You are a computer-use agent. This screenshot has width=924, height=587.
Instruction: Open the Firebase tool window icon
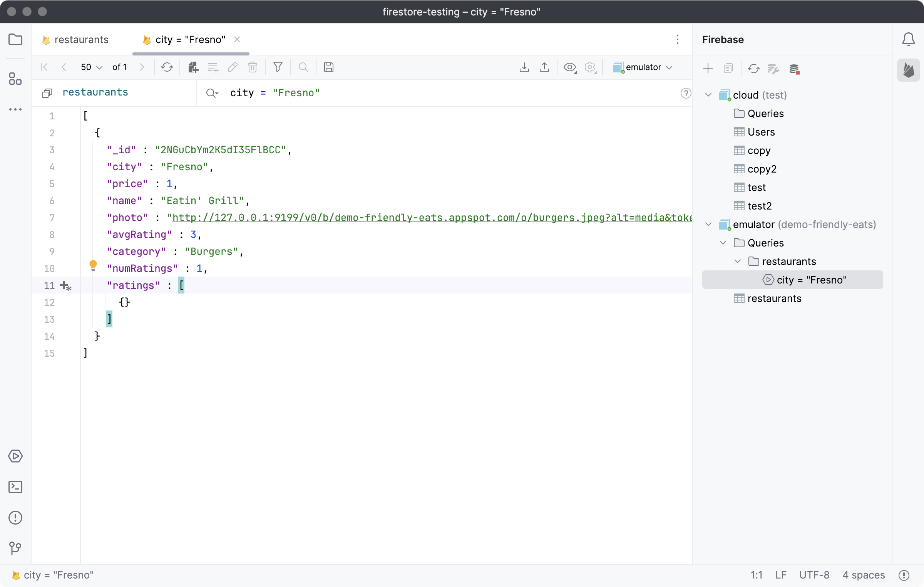coord(908,70)
